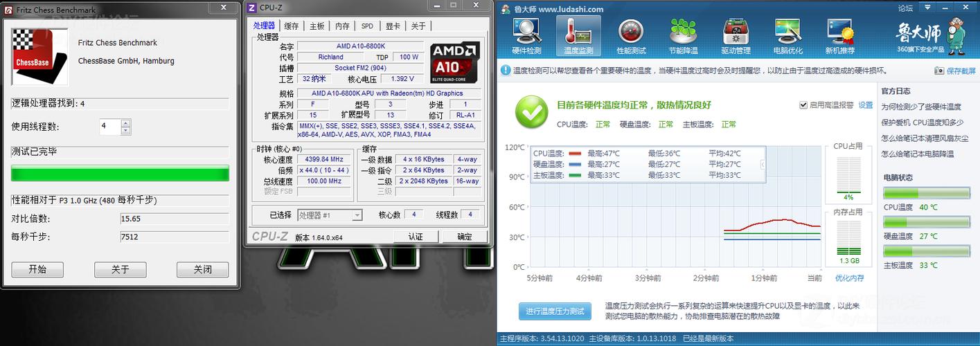Click the 硬盘温度 27℃ status bar
The height and width of the screenshot is (346, 980).
tap(926, 221)
